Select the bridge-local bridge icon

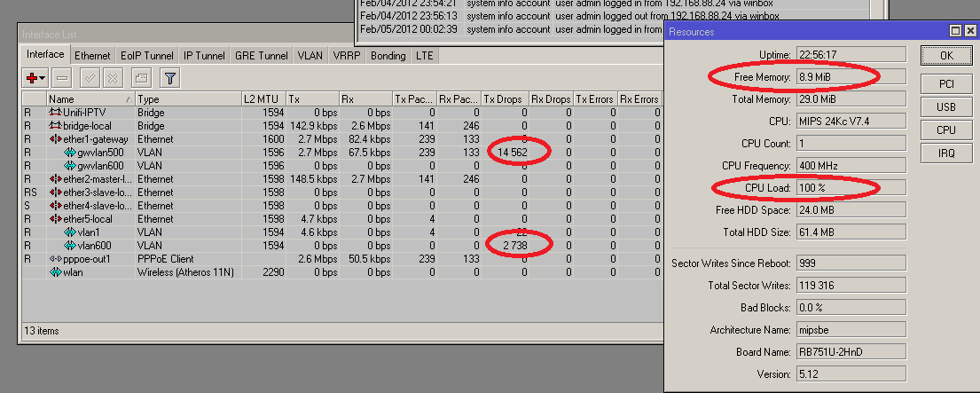[55, 126]
